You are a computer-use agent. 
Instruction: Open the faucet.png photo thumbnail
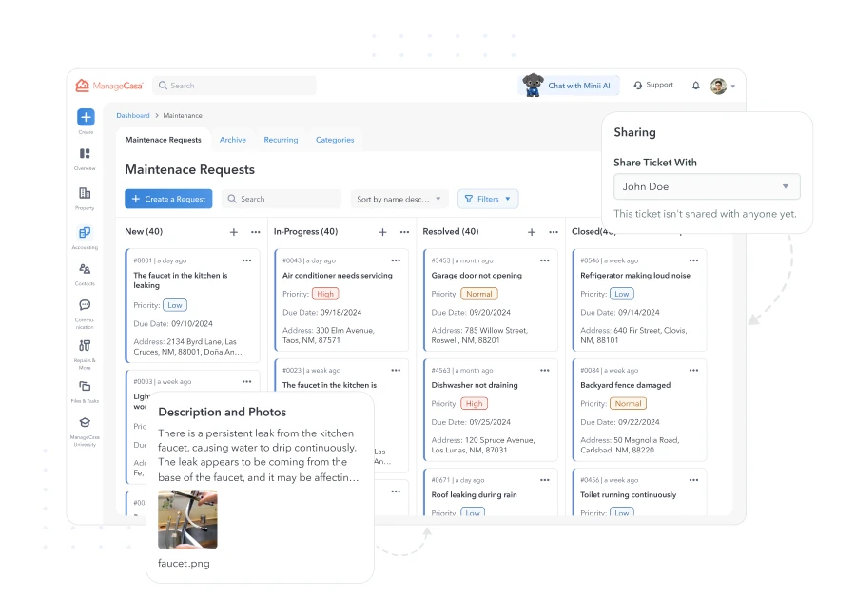pyautogui.click(x=187, y=520)
